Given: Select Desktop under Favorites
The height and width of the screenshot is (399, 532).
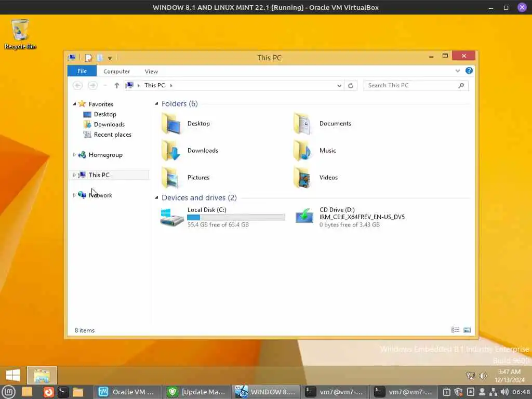Looking at the screenshot, I should tap(105, 114).
